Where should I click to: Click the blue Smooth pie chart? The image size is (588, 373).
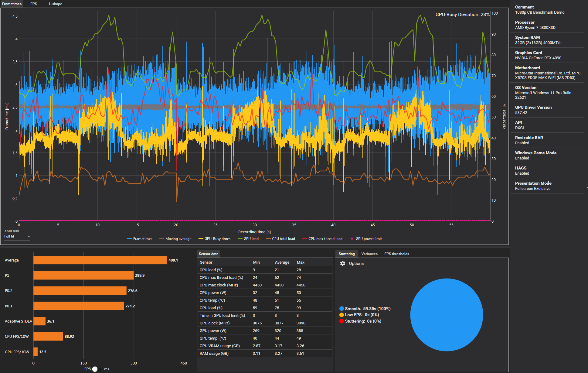(447, 315)
